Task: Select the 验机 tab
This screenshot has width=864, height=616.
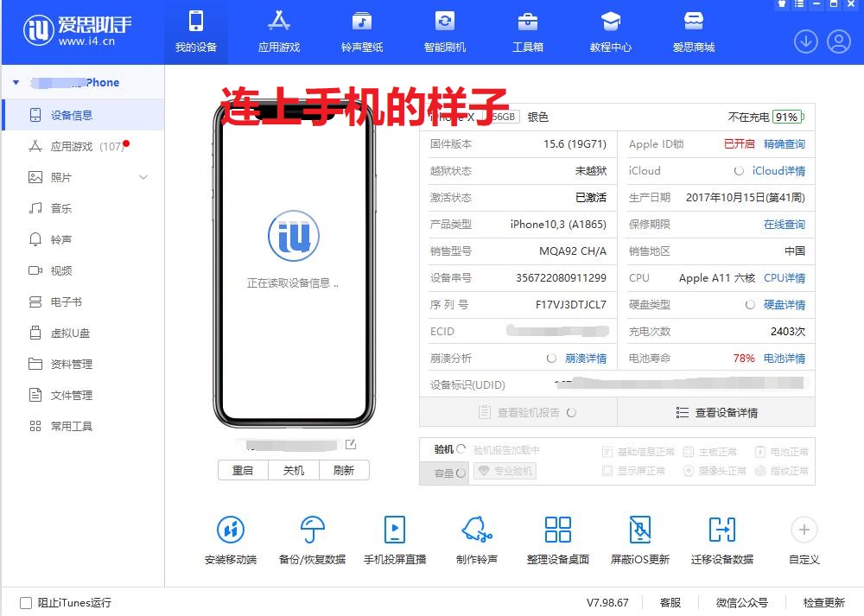Action: (444, 449)
